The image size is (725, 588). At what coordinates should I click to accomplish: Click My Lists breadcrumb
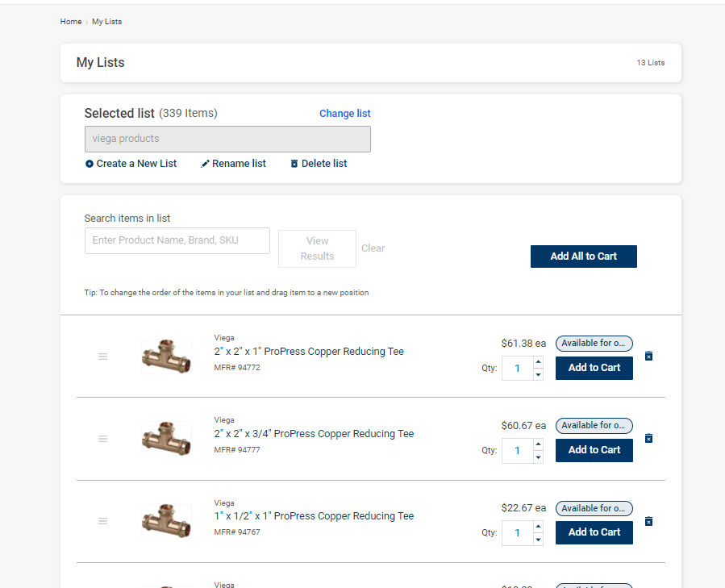point(106,21)
